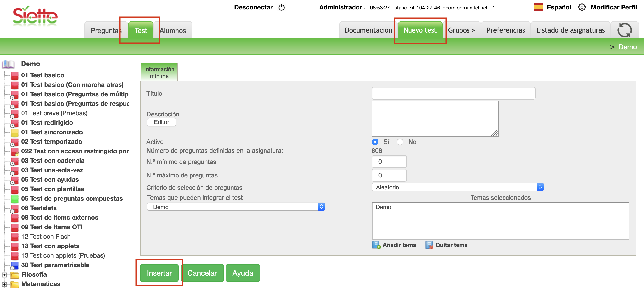Click the Quitar tema icon

[429, 245]
